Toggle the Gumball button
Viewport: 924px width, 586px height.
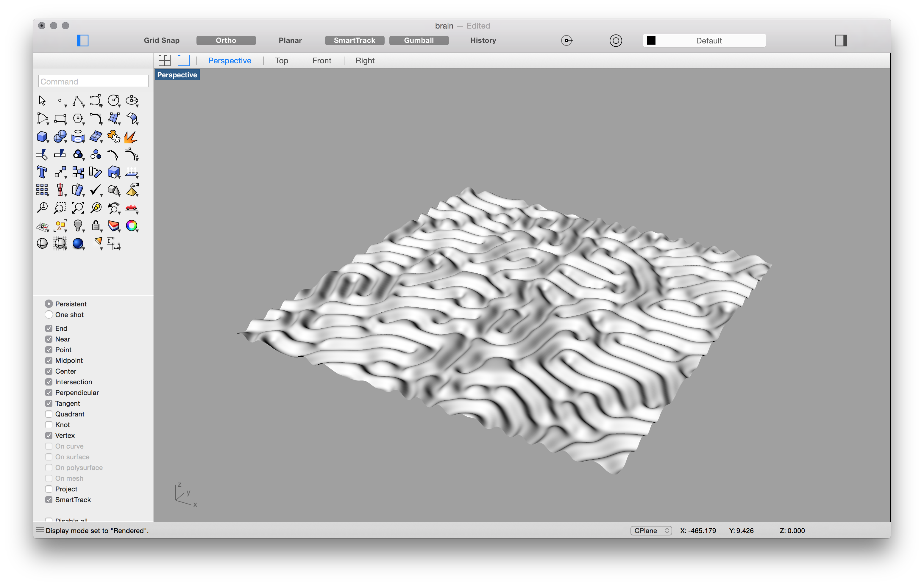coord(419,40)
